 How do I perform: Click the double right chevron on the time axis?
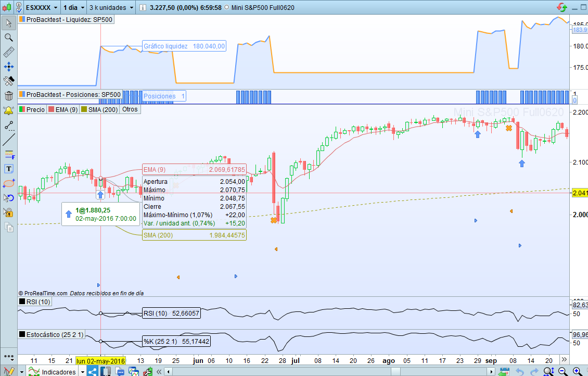(564, 359)
